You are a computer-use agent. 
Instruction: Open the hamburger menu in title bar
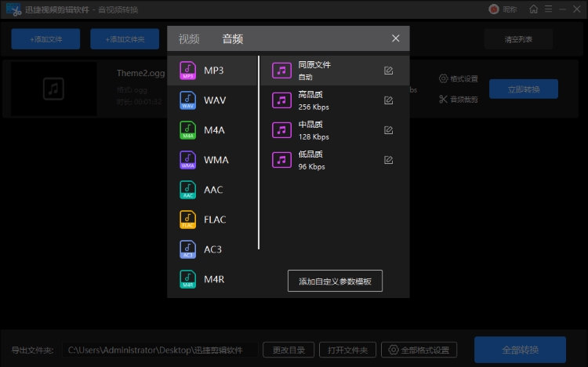(x=549, y=9)
